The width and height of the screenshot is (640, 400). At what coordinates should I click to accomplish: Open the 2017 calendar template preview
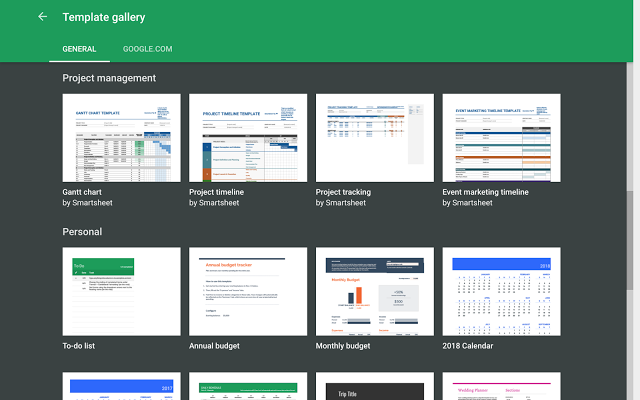pos(121,388)
